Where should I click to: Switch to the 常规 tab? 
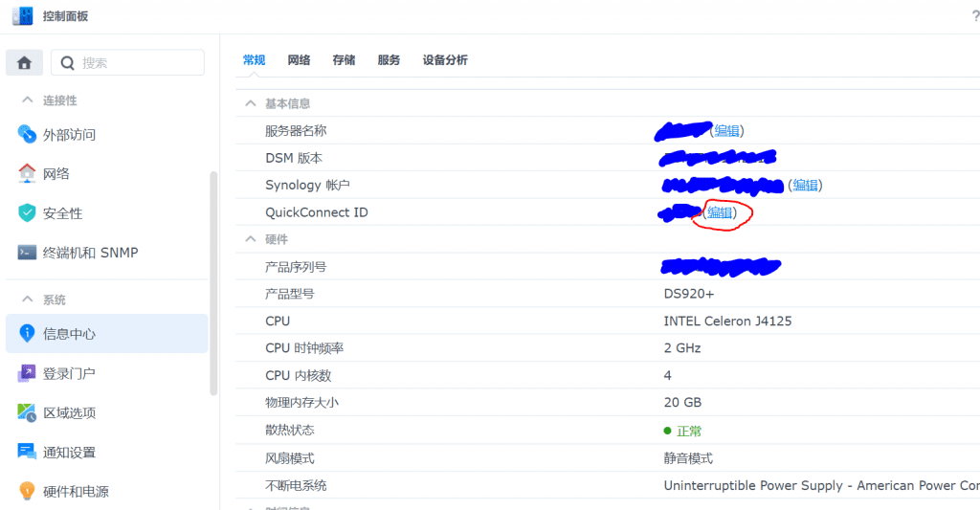[254, 60]
